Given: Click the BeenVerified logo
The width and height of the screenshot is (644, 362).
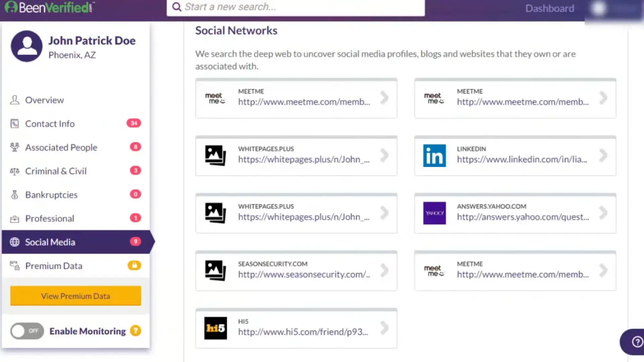Looking at the screenshot, I should point(50,7).
